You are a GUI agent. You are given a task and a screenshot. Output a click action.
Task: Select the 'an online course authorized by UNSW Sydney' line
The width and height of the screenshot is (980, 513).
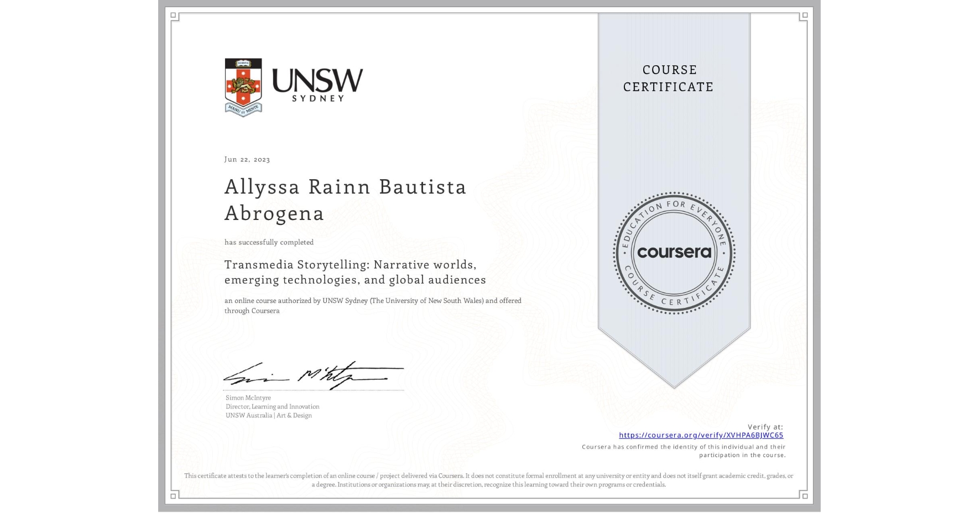(x=373, y=301)
